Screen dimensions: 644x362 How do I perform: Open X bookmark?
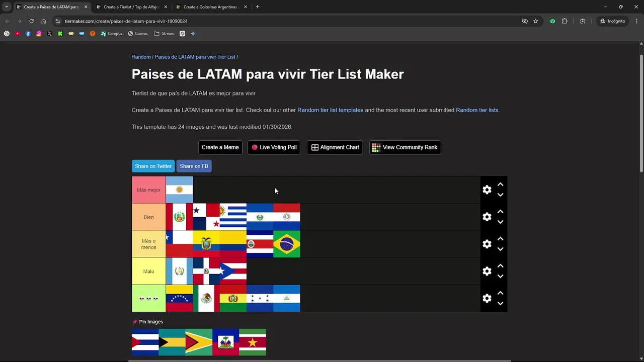pyautogui.click(x=49, y=34)
